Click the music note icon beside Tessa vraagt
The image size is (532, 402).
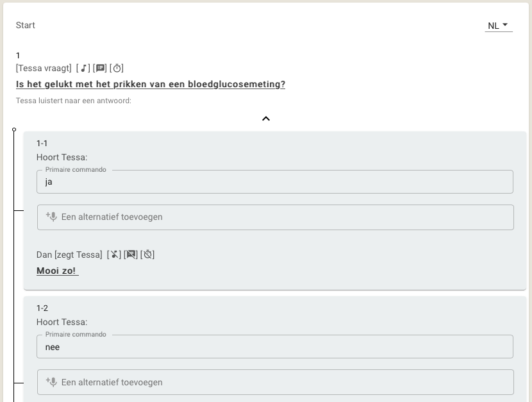click(83, 68)
